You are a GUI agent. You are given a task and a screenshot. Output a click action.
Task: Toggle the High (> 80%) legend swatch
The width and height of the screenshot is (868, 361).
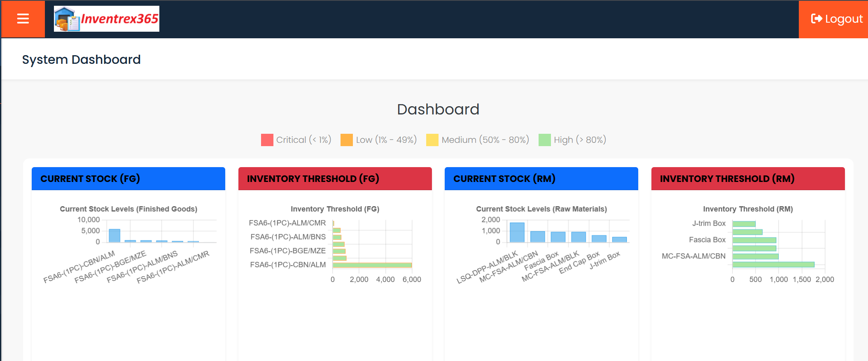(545, 140)
